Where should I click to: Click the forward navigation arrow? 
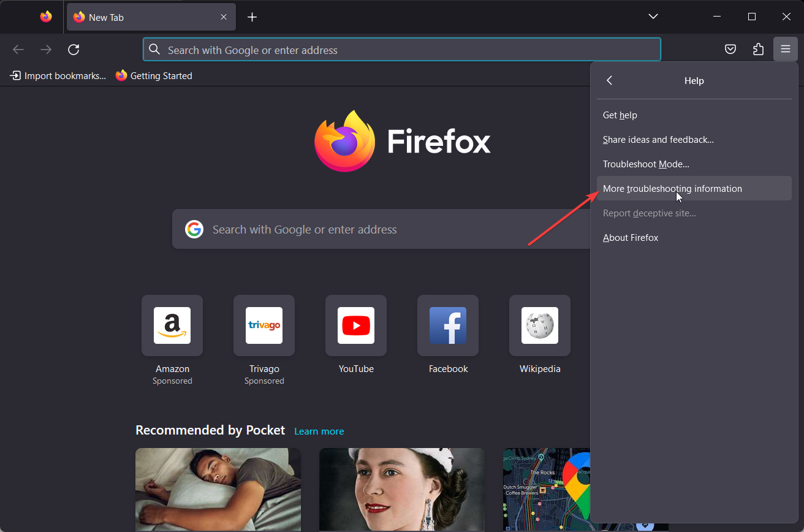[x=45, y=49]
